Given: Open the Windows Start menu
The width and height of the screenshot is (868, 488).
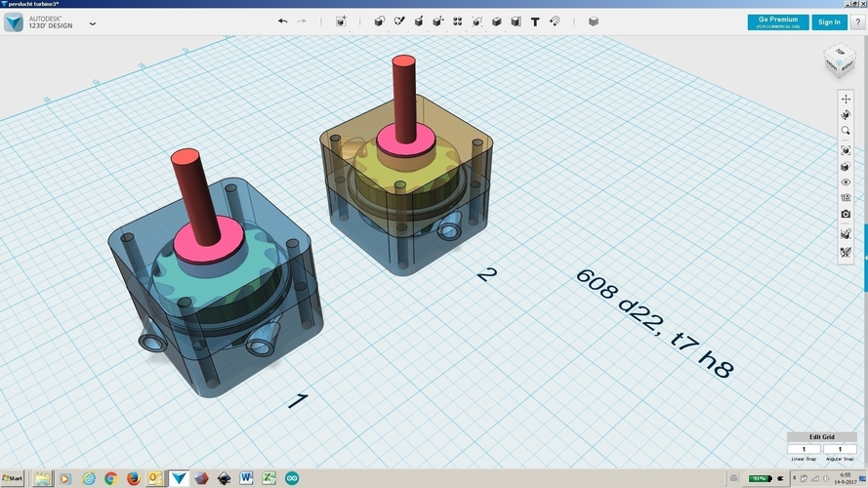Looking at the screenshot, I should [12, 478].
